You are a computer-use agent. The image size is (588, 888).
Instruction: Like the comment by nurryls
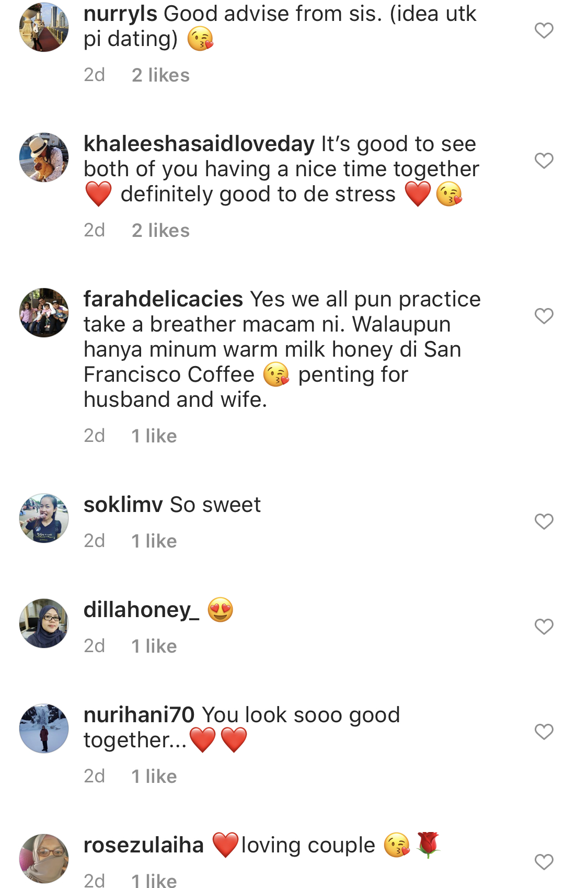click(544, 31)
